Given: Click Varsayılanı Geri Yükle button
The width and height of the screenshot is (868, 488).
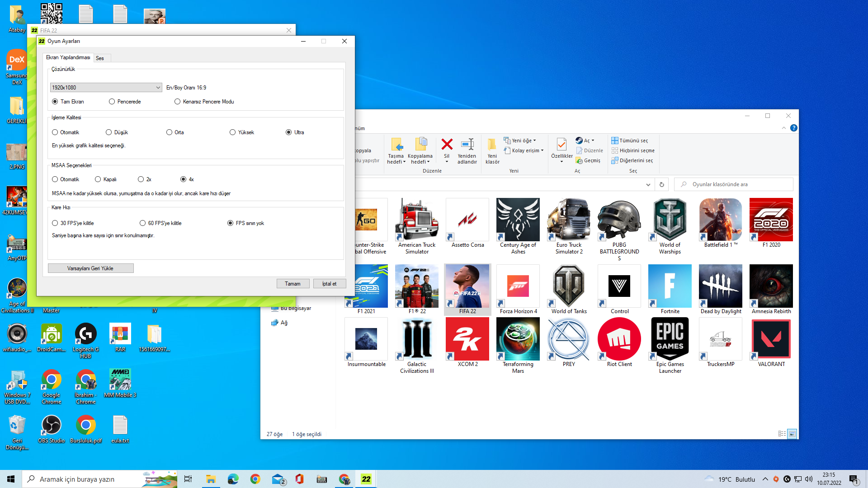Looking at the screenshot, I should (x=90, y=268).
